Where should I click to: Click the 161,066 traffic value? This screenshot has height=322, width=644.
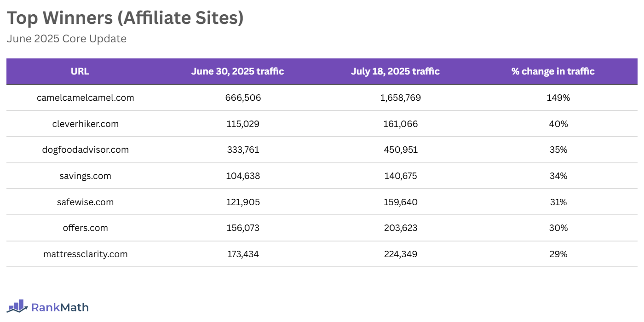point(401,124)
